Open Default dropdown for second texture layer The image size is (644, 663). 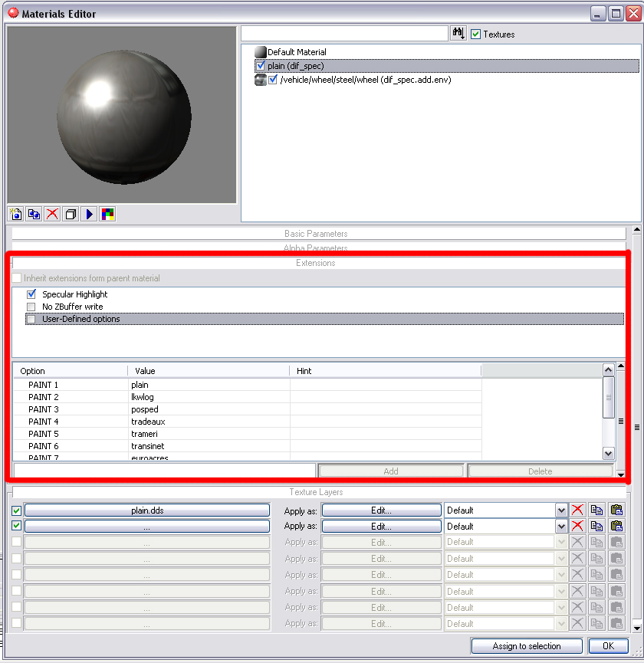pyautogui.click(x=561, y=527)
